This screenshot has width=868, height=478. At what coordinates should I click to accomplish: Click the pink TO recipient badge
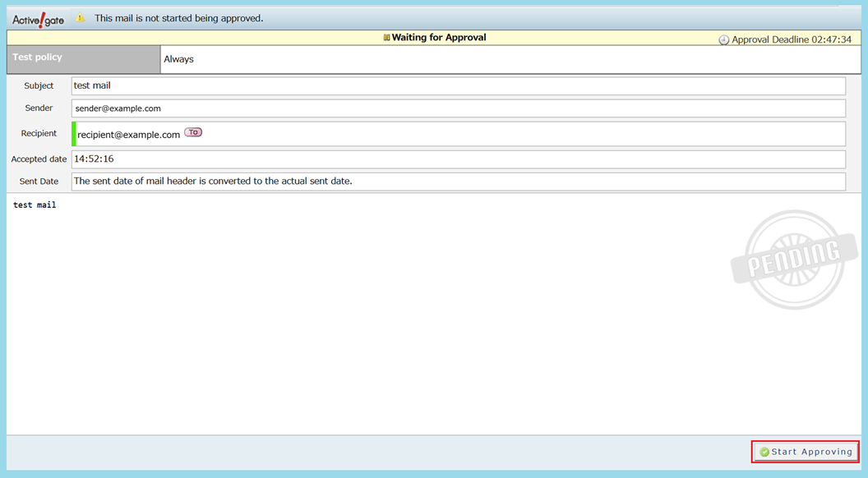pos(193,132)
